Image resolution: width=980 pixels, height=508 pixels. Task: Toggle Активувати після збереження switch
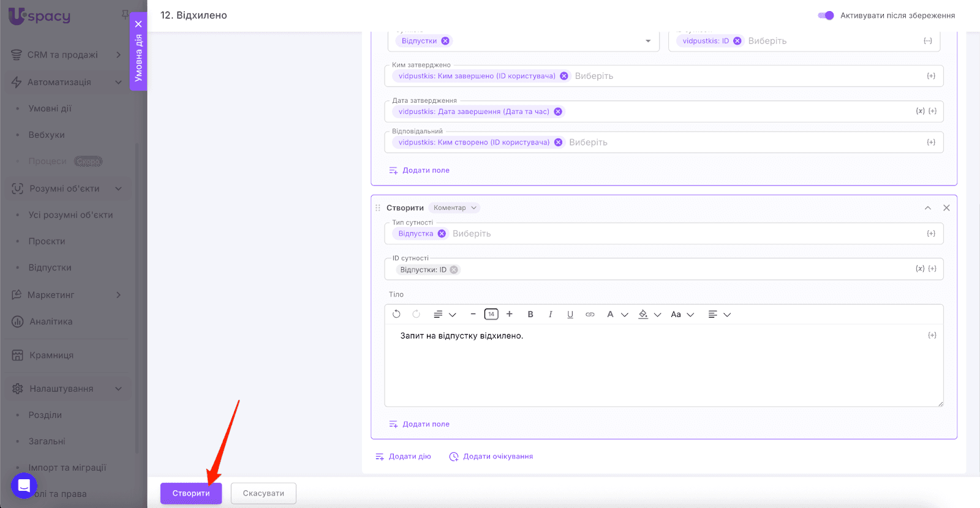[x=826, y=15]
